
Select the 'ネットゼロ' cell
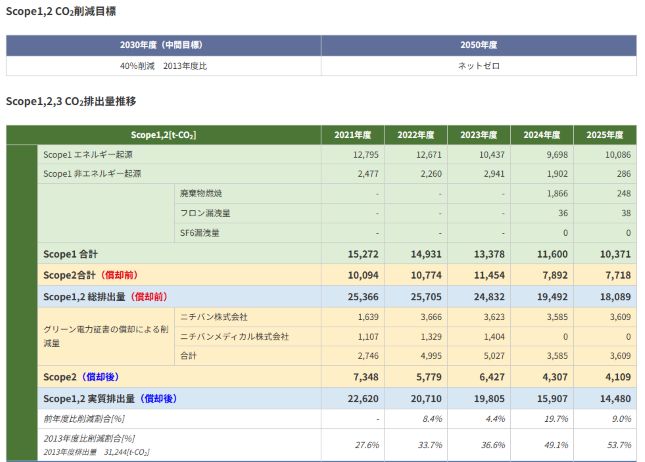tap(479, 66)
